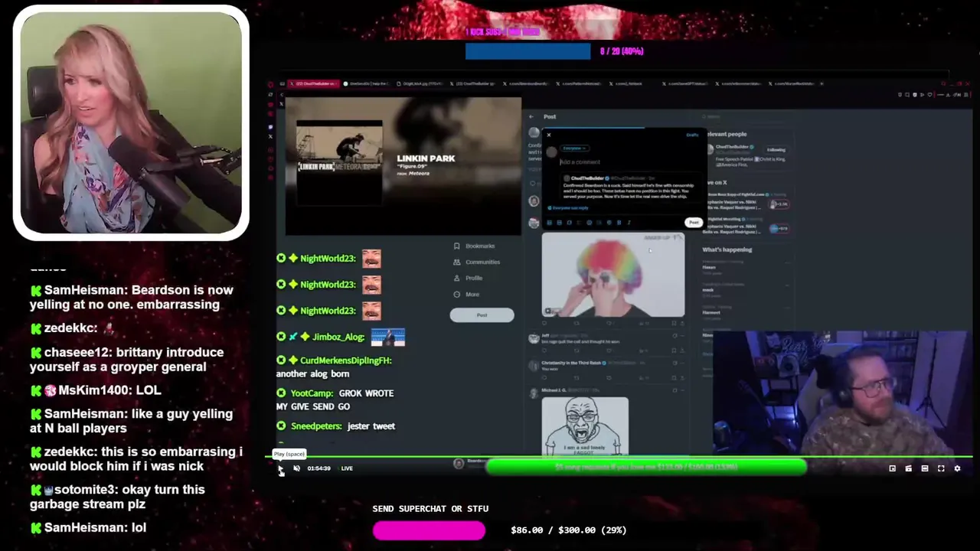
Task: Toggle theater mode in the player
Action: (x=925, y=468)
